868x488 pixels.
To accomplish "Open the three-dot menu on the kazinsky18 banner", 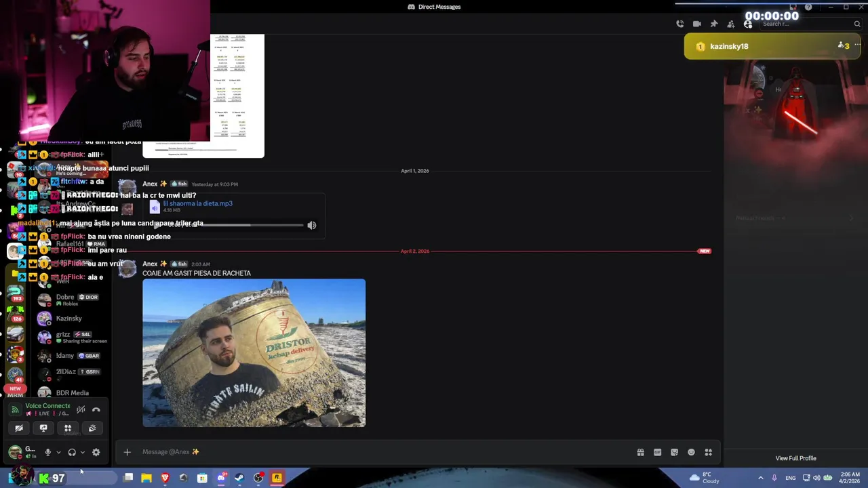I will (x=857, y=45).
